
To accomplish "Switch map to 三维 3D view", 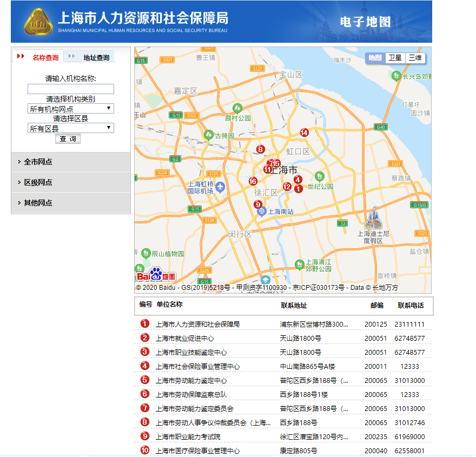I will point(415,58).
